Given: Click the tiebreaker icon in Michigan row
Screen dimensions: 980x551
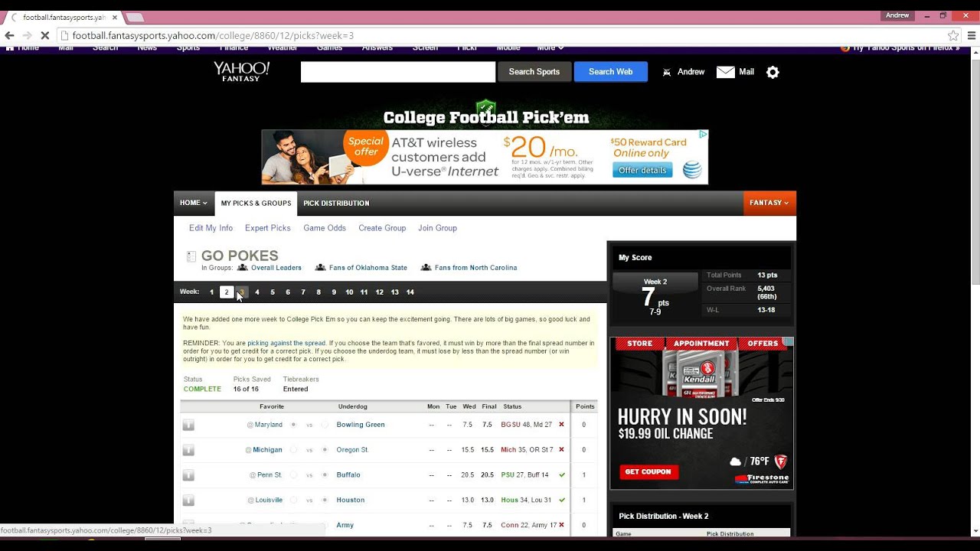Looking at the screenshot, I should 188,450.
